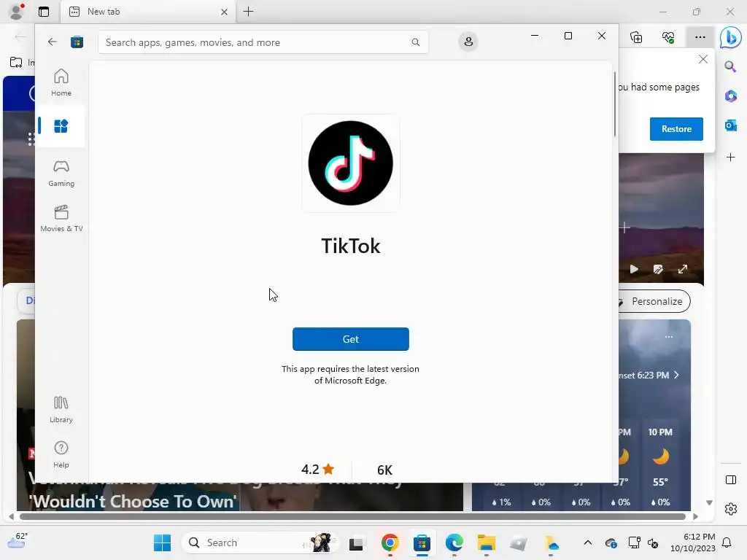Image resolution: width=747 pixels, height=560 pixels.
Task: Open the Windows Start menu
Action: [x=162, y=542]
